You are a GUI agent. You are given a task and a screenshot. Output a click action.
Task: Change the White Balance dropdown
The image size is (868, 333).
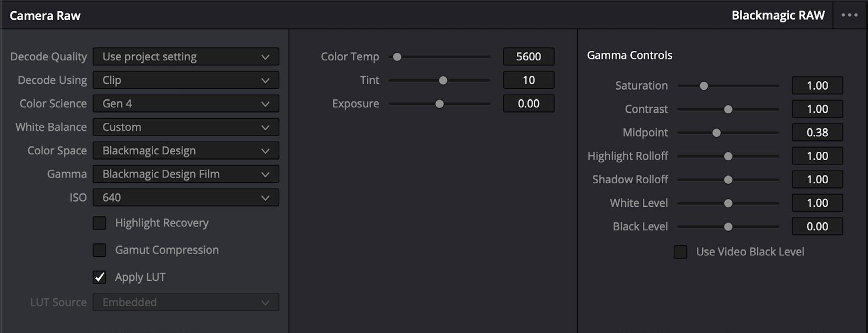tap(186, 127)
